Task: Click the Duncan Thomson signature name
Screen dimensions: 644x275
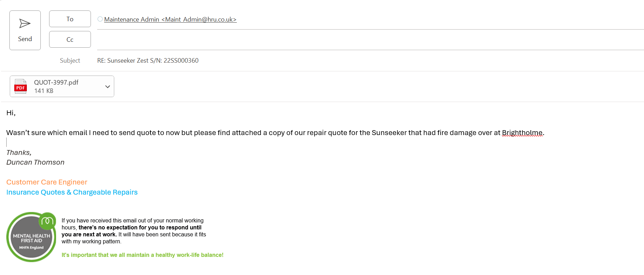Action: click(x=35, y=162)
